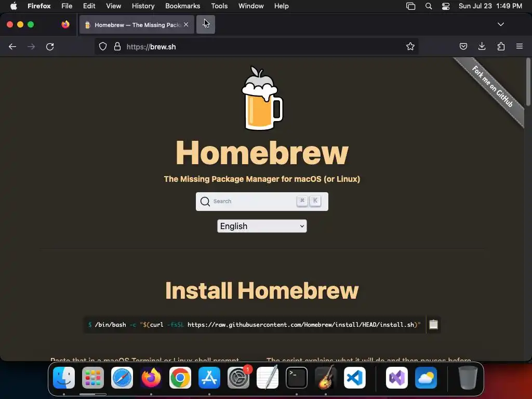Screen dimensions: 532x399
Task: Click the Homebrew title heading
Action: pos(262,153)
